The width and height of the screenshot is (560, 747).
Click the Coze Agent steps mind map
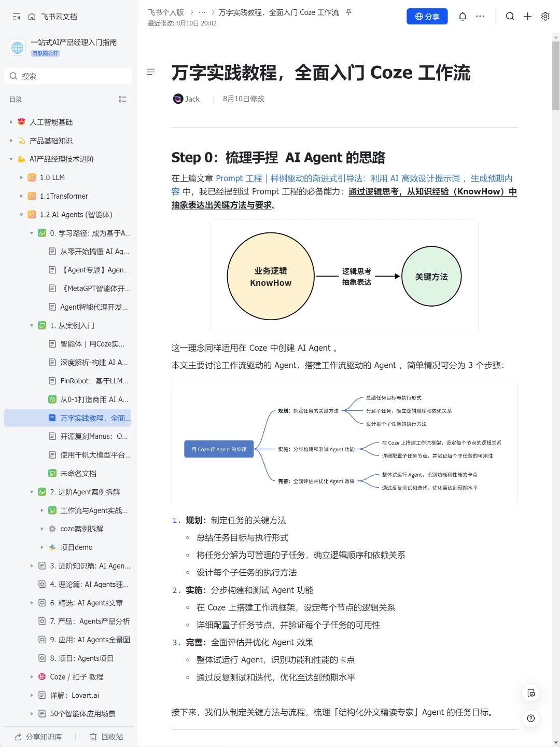(x=344, y=442)
